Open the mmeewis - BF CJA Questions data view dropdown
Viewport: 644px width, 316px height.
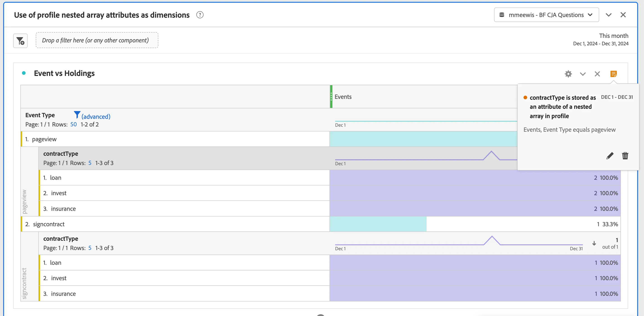pos(546,15)
